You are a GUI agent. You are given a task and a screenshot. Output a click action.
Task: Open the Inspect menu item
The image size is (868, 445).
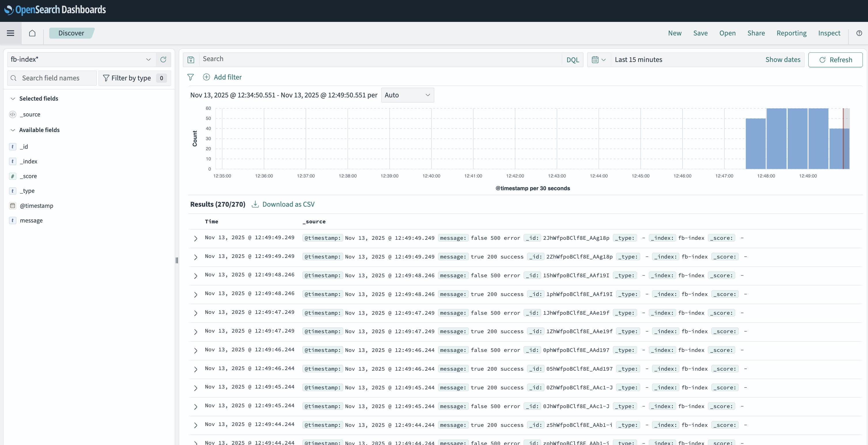pyautogui.click(x=829, y=33)
